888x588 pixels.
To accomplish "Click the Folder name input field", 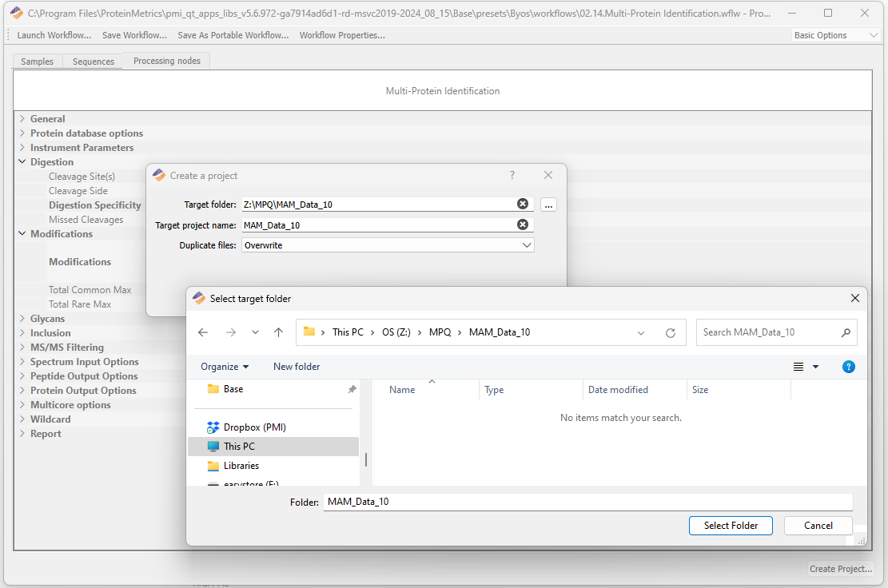I will [x=587, y=502].
